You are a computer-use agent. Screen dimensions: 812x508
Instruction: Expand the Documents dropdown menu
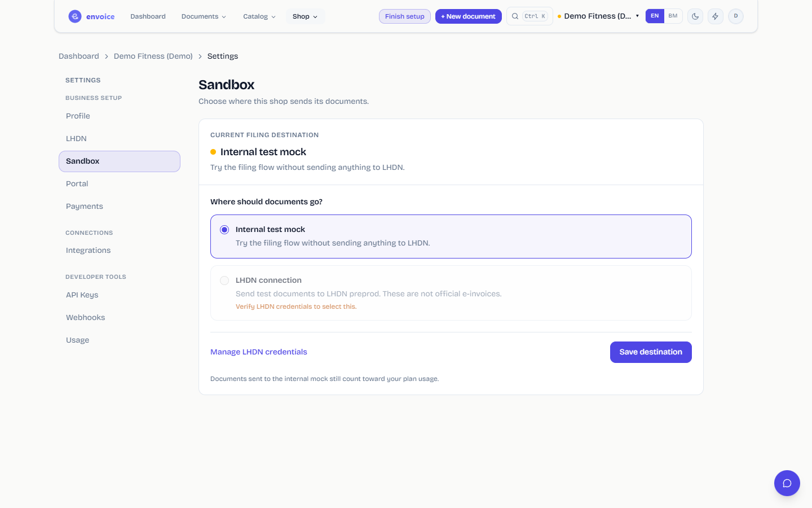204,16
